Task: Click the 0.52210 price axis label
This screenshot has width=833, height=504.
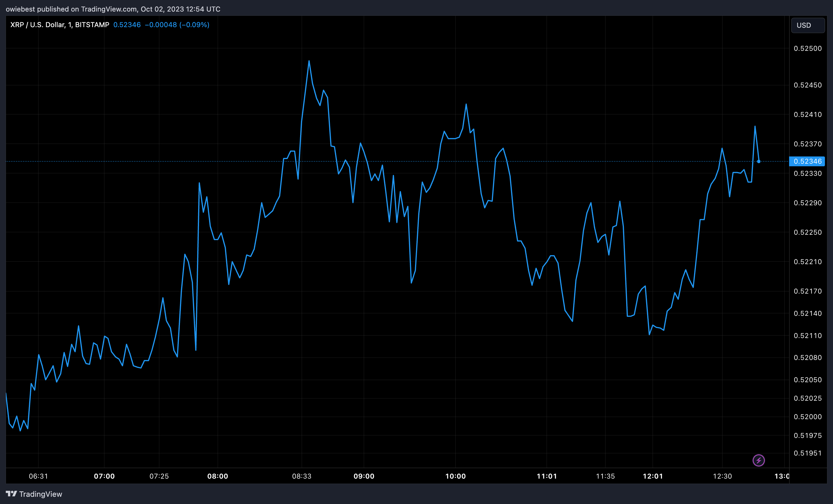Action: click(808, 262)
